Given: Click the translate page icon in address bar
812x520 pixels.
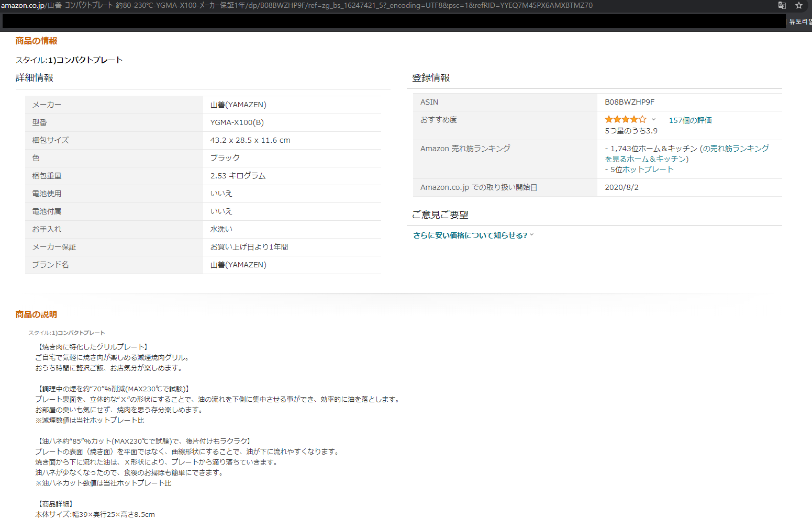Looking at the screenshot, I should [782, 5].
